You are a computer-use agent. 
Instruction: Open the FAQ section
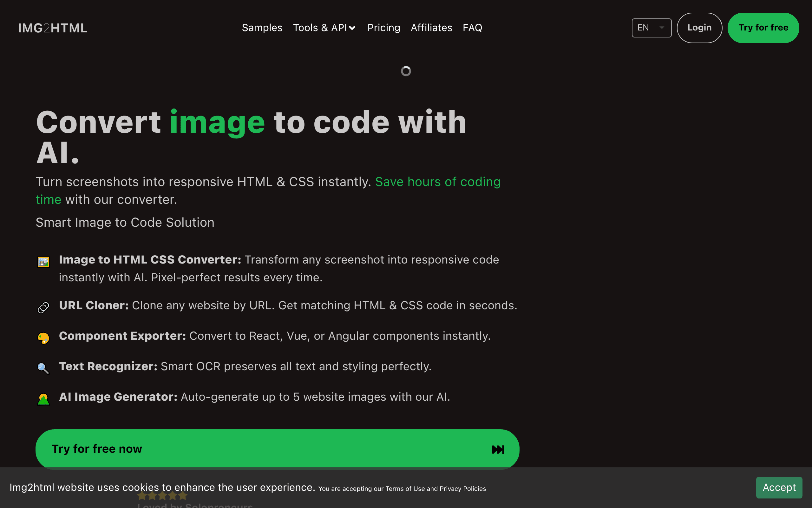click(472, 28)
